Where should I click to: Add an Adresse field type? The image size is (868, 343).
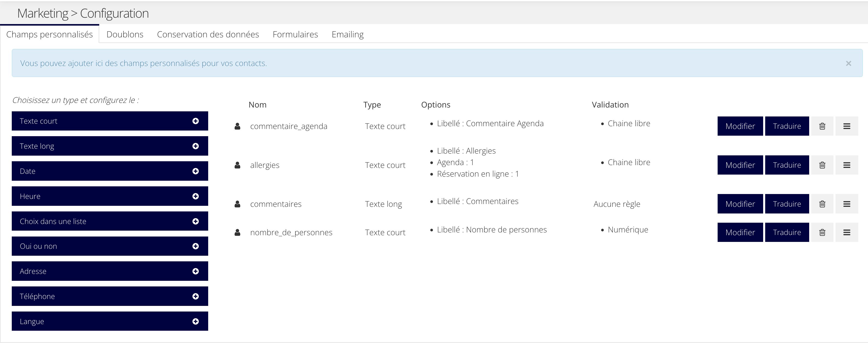[110, 271]
